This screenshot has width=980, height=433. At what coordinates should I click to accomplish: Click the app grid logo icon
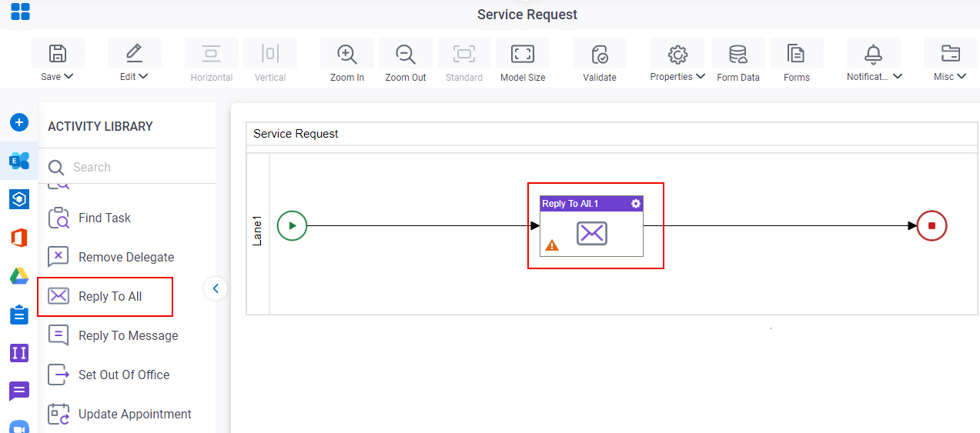[x=20, y=12]
